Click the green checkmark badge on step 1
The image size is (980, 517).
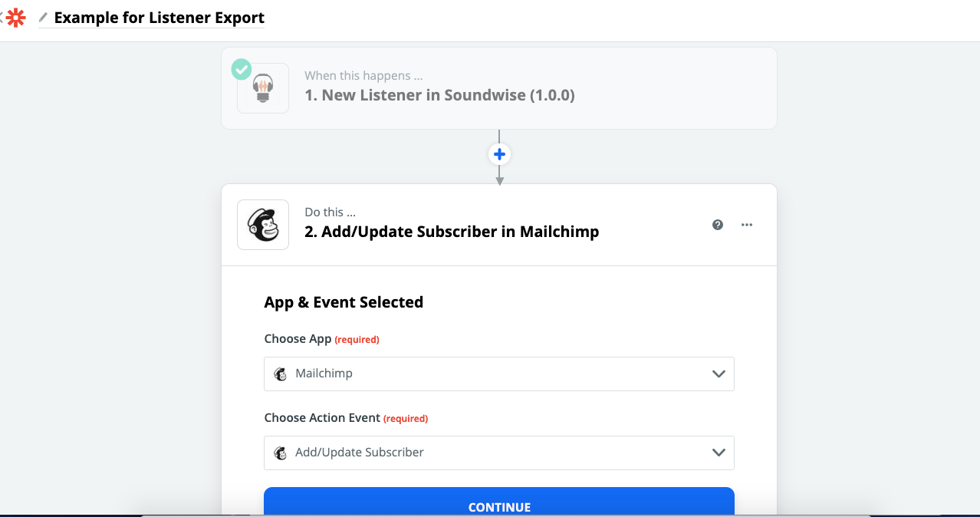pos(242,69)
